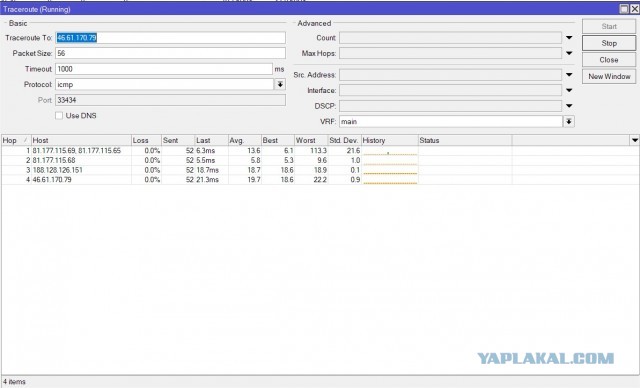Close the Traceroute window via title bar X
The height and width of the screenshot is (388, 640).
point(634,9)
